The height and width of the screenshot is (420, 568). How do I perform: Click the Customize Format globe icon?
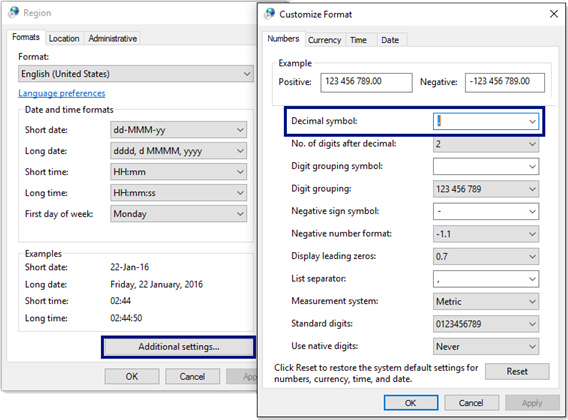click(x=270, y=14)
